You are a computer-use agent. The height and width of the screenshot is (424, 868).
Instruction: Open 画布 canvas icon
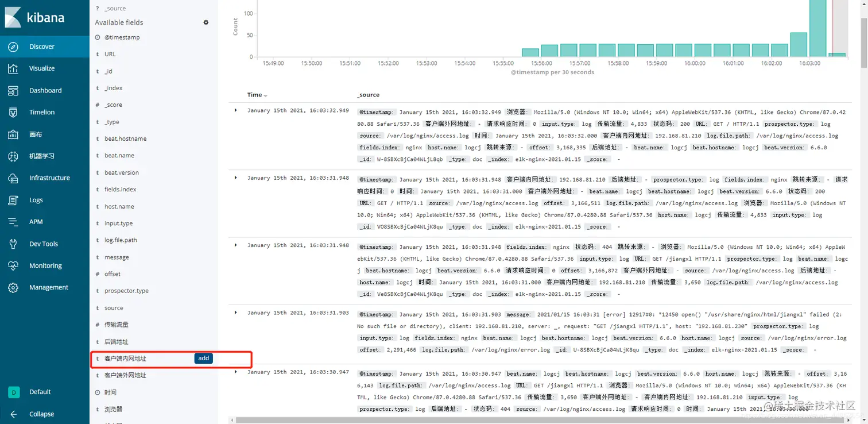pyautogui.click(x=13, y=134)
